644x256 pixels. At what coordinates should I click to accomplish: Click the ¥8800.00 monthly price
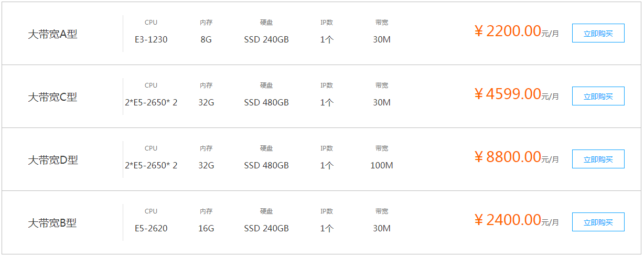tap(507, 157)
